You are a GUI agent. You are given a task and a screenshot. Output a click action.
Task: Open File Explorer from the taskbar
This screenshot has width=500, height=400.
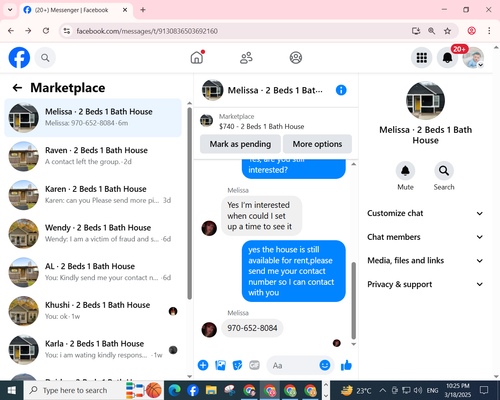coord(211,390)
